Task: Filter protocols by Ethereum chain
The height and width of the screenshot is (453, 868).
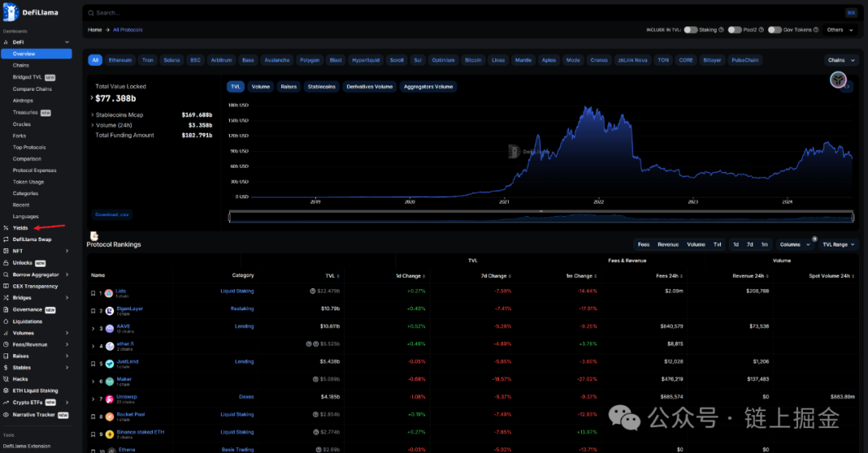Action: 120,59
